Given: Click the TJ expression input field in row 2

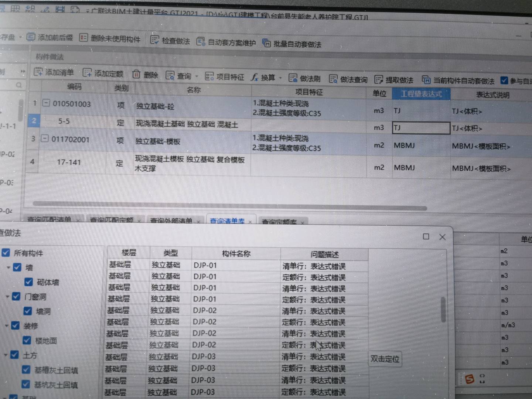Looking at the screenshot, I should pyautogui.click(x=421, y=128).
